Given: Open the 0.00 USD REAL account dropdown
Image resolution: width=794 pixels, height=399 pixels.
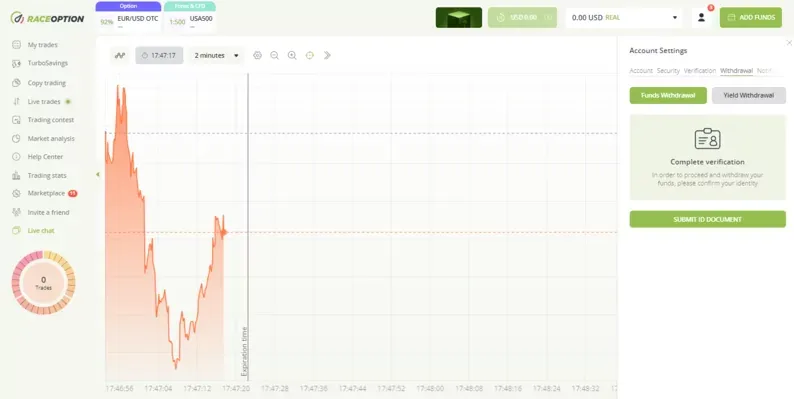Looking at the screenshot, I should click(624, 18).
